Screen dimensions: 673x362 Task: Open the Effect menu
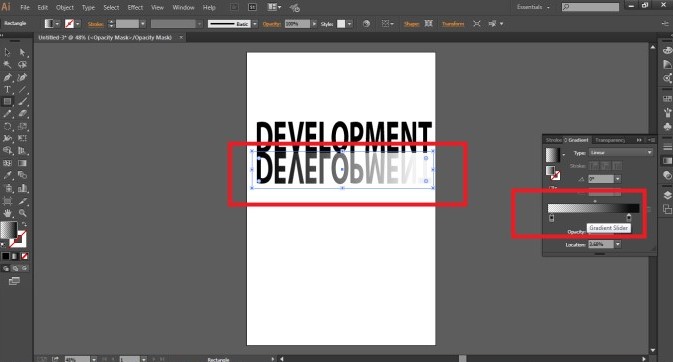(x=135, y=8)
